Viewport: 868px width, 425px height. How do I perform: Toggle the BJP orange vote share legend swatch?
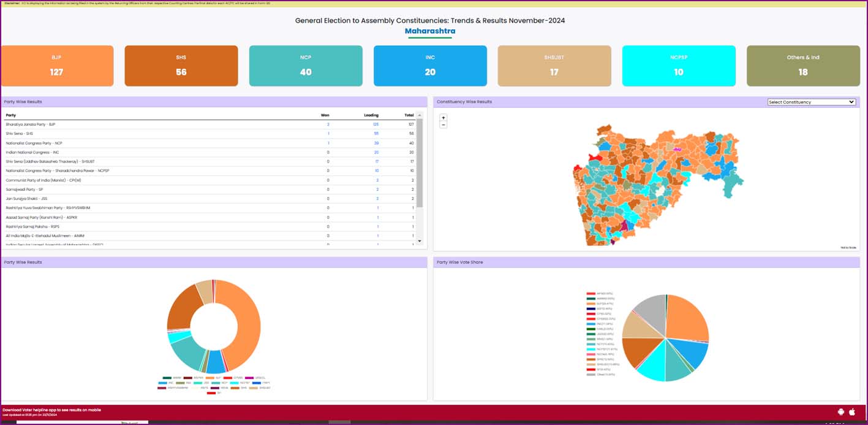point(591,304)
